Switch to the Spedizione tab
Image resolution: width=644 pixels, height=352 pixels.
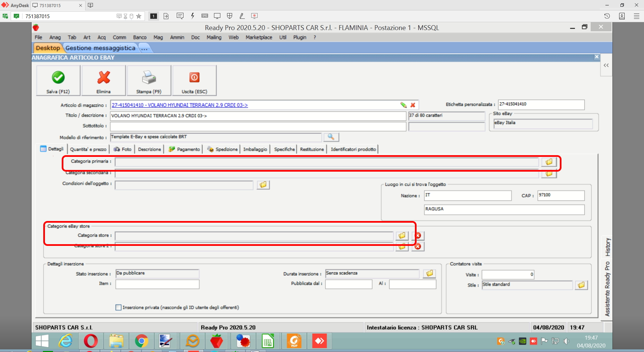point(222,149)
